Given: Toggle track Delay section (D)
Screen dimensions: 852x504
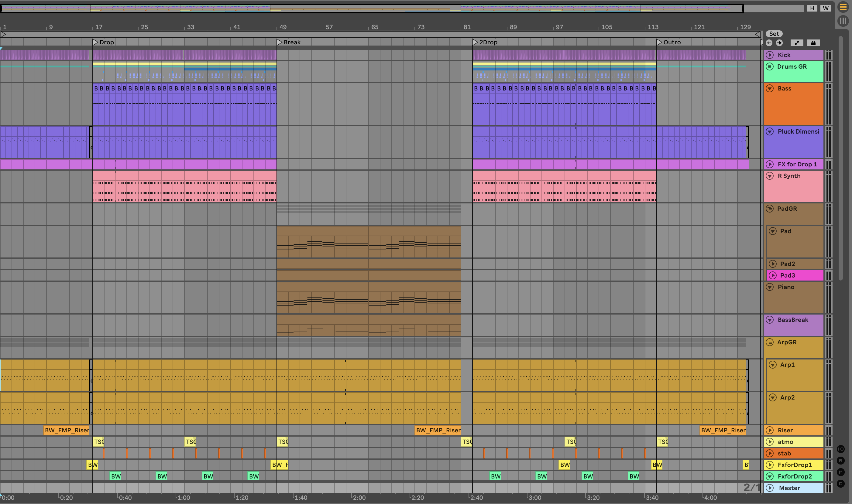Looking at the screenshot, I should tap(840, 484).
